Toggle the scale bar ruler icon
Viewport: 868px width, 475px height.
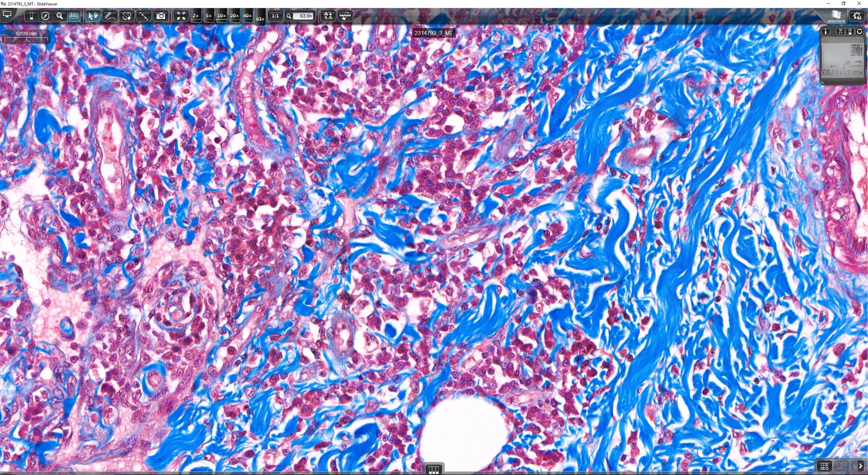tap(345, 16)
